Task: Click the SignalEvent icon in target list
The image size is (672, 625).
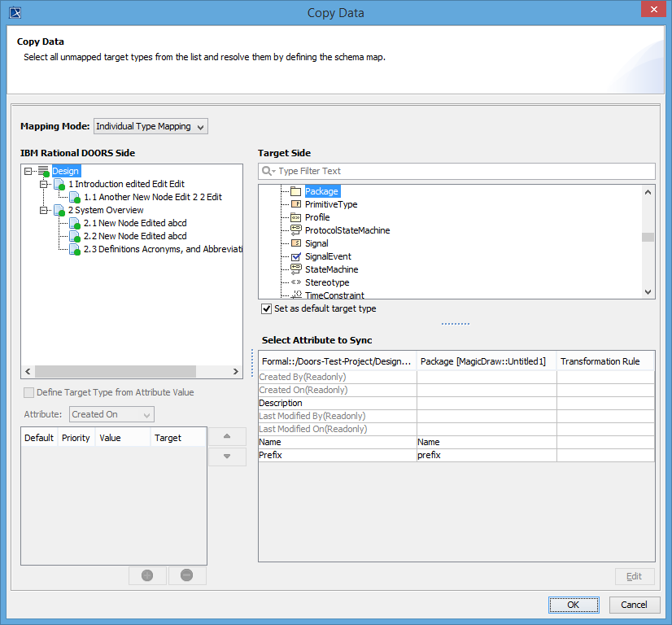Action: click(296, 257)
